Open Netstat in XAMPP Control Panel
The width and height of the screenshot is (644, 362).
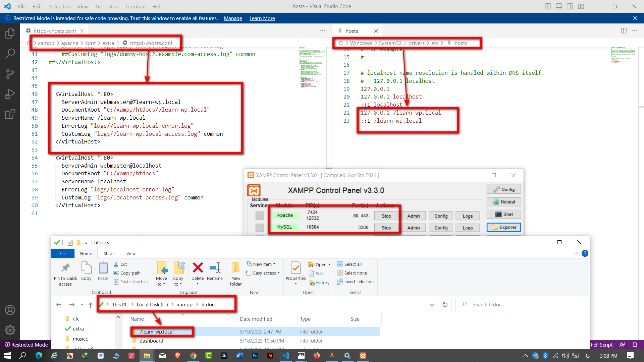(x=504, y=202)
